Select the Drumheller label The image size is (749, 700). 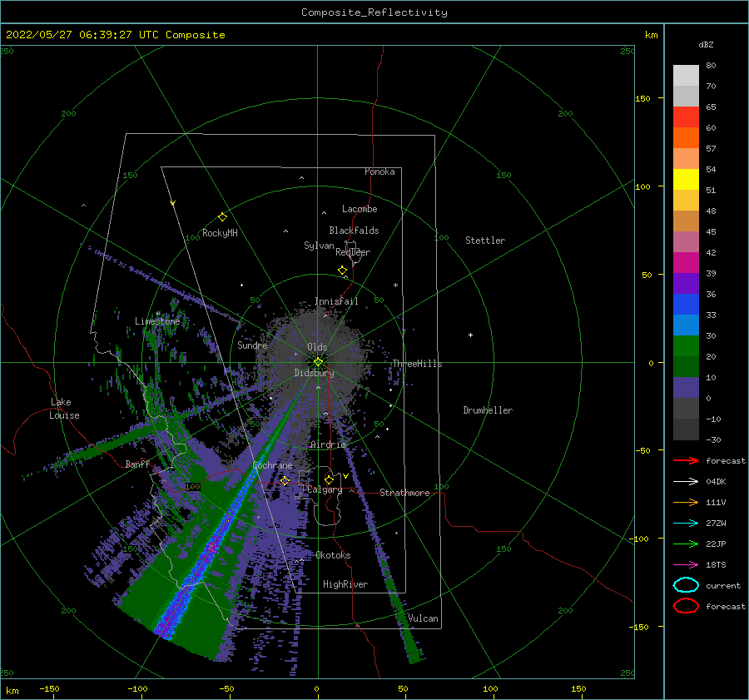(488, 410)
